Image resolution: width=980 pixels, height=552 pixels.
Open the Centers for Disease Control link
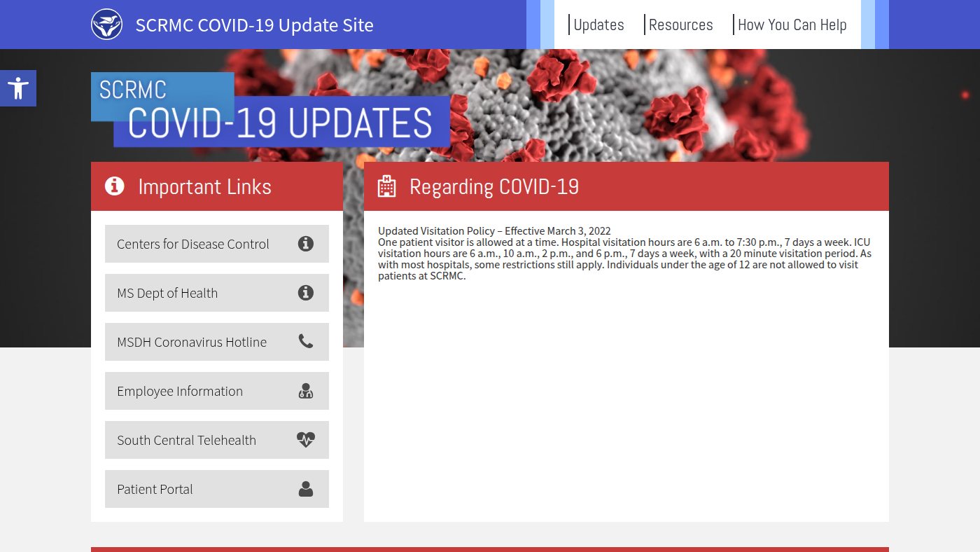(x=217, y=244)
